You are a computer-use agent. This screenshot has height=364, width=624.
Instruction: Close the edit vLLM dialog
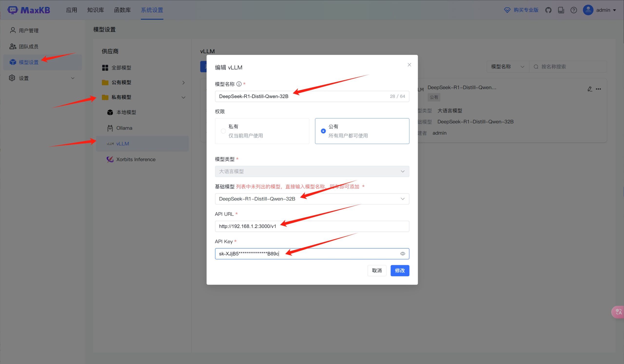pyautogui.click(x=409, y=65)
